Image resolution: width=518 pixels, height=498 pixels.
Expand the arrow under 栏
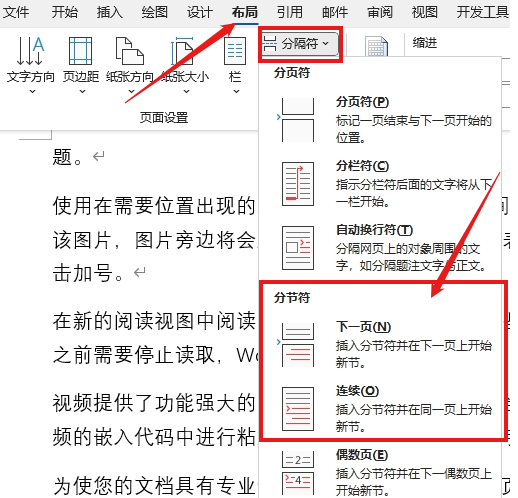tap(236, 91)
